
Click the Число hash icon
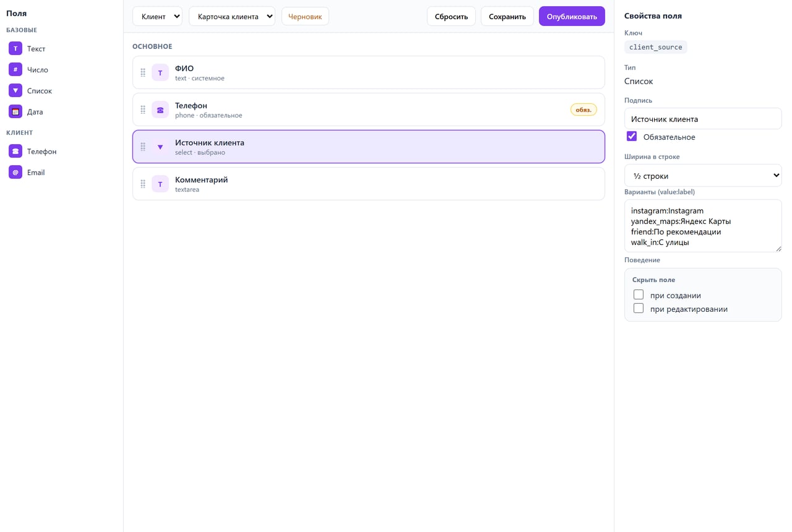point(15,70)
